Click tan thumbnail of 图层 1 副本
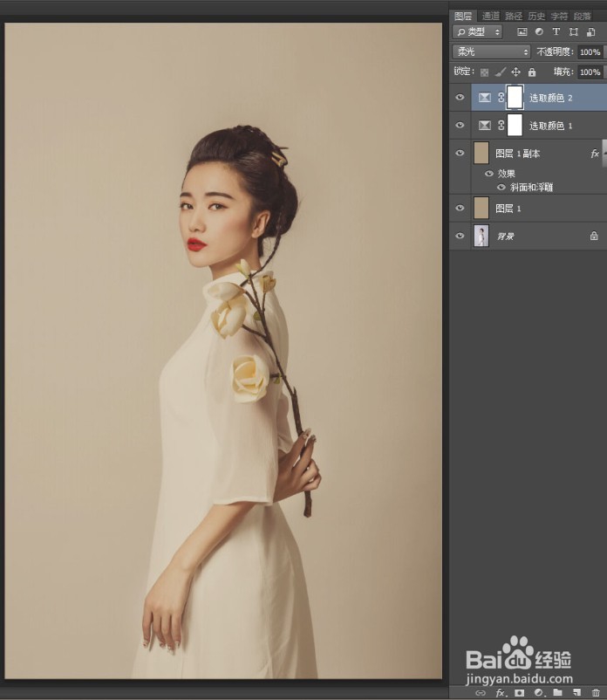Screen dimensions: 607x700 (x=481, y=153)
